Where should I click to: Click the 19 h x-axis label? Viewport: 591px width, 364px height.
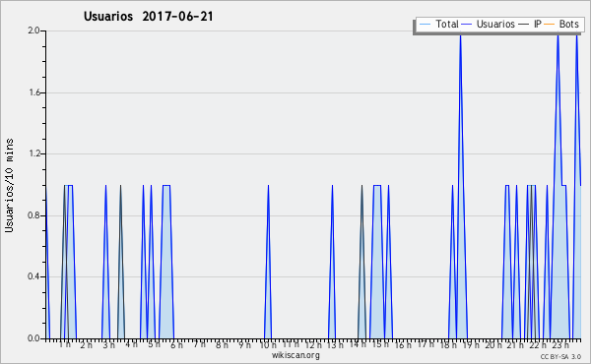click(471, 344)
